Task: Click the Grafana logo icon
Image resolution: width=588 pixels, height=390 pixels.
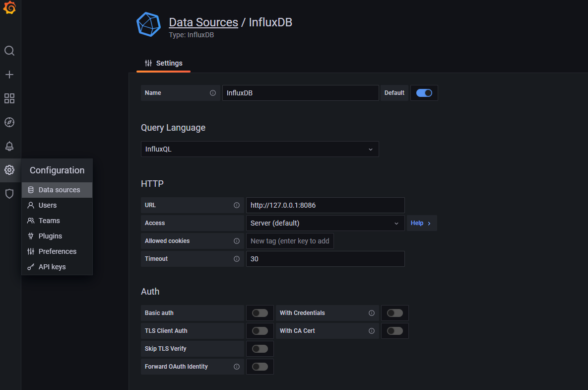Action: (9, 7)
